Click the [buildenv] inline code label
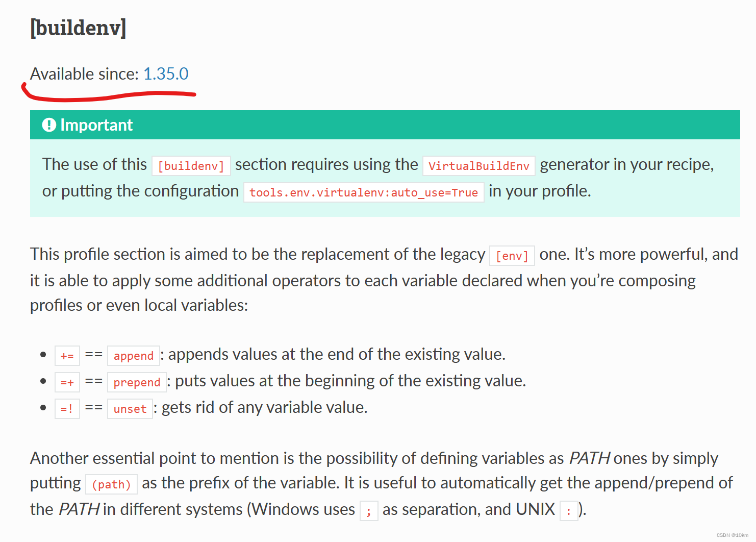The image size is (756, 542). click(191, 166)
